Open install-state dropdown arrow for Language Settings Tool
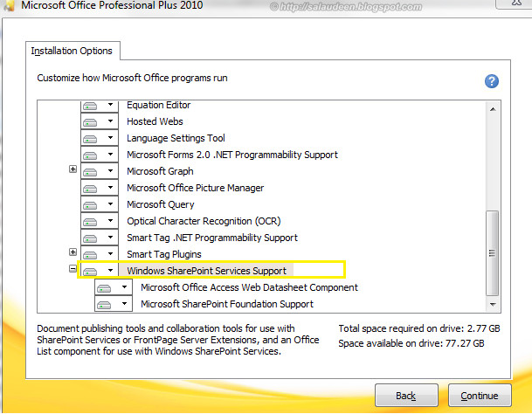 tap(110, 137)
